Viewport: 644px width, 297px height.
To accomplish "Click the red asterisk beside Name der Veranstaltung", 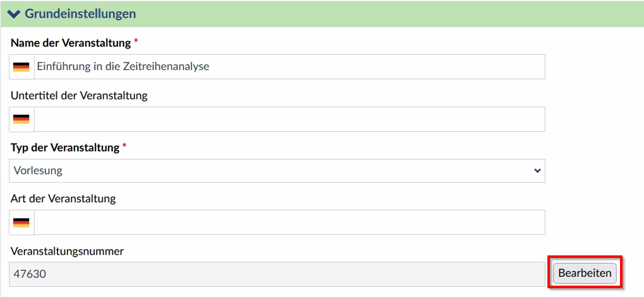I will [136, 42].
